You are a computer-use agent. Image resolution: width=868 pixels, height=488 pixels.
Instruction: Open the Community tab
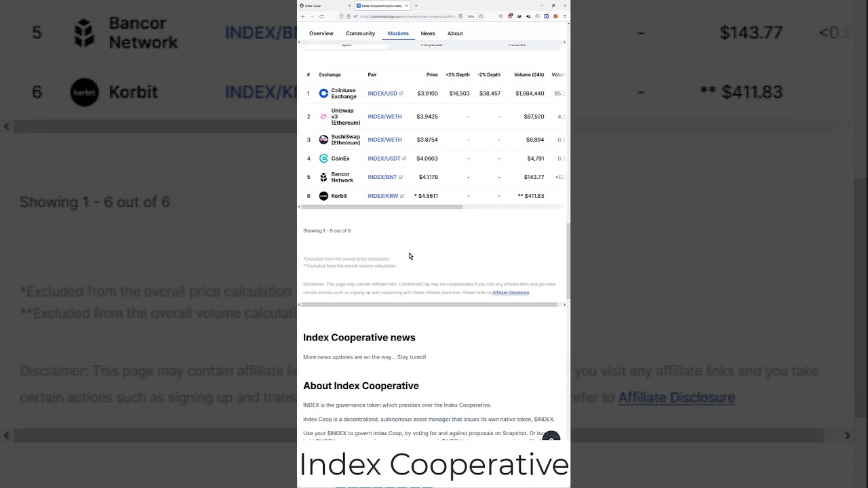tap(360, 33)
